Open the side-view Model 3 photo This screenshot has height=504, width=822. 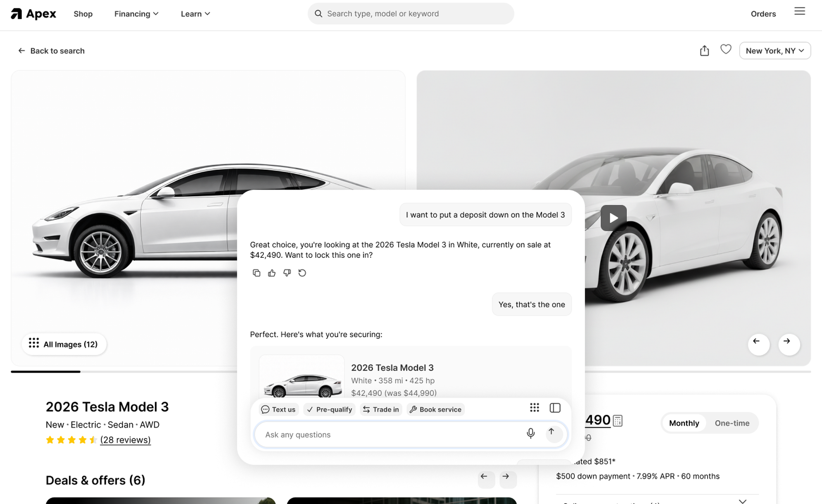[124, 218]
